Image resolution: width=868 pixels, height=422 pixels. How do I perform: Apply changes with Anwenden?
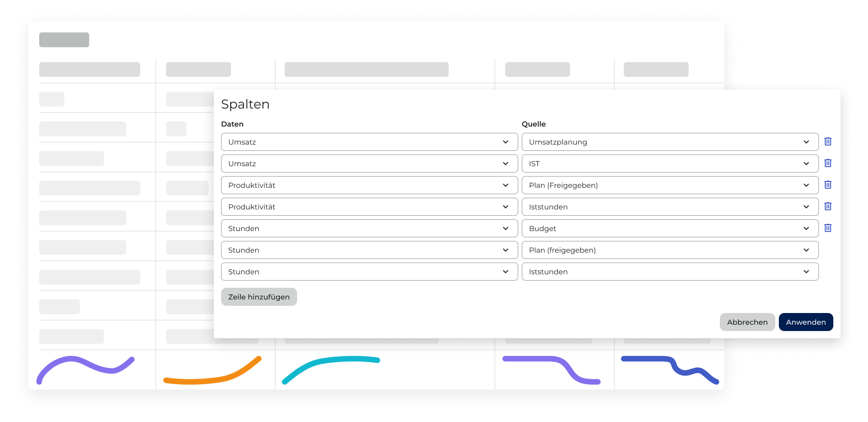805,322
